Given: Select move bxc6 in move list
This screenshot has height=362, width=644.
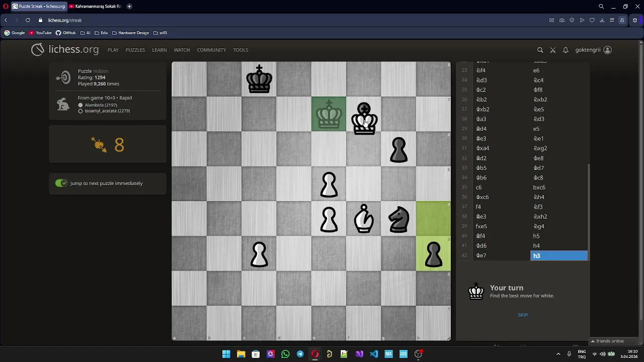Looking at the screenshot, I should click(559, 187).
